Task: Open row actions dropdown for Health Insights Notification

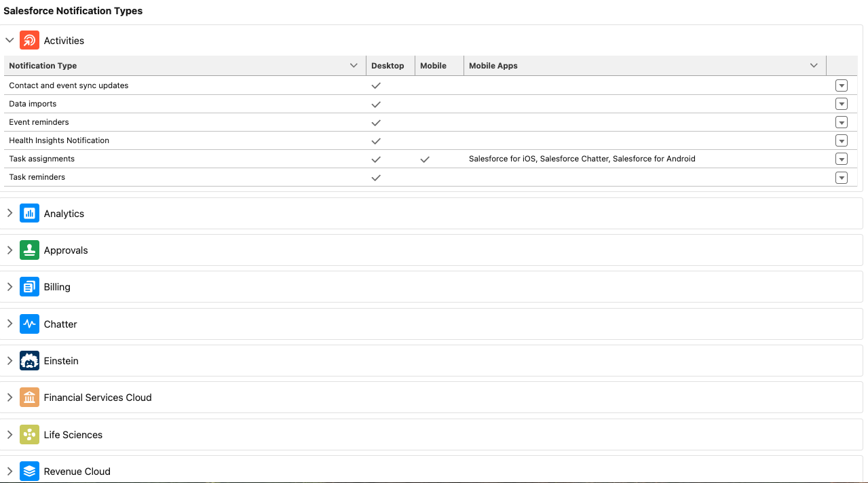Action: 842,141
